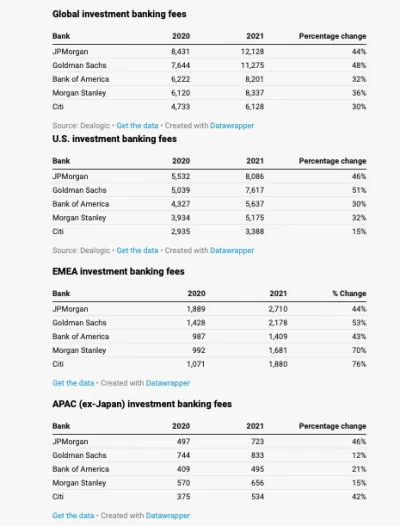Select the 2021 column header in Global table
The width and height of the screenshot is (400, 526).
[x=255, y=36]
